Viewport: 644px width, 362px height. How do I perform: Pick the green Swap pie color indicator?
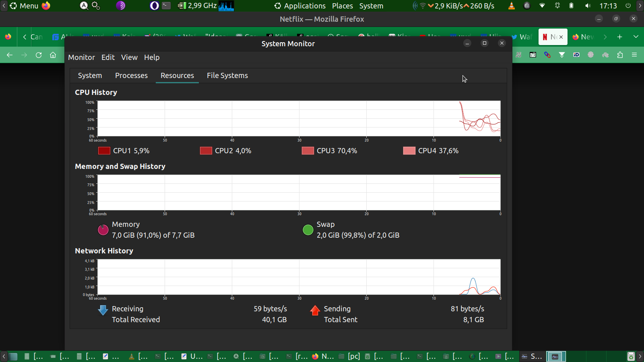coord(308,230)
